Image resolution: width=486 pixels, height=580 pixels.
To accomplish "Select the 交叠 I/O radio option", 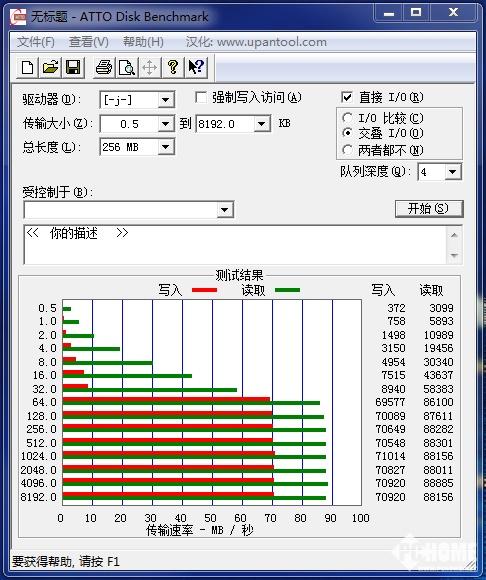I will pos(347,133).
